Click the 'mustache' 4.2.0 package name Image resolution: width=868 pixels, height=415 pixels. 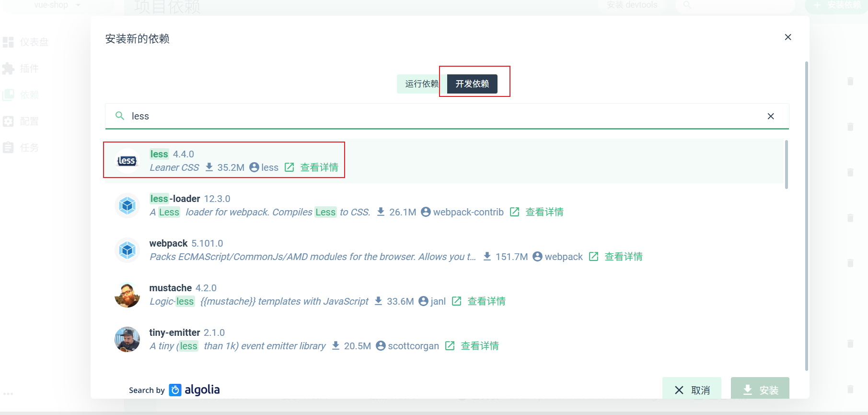[171, 288]
